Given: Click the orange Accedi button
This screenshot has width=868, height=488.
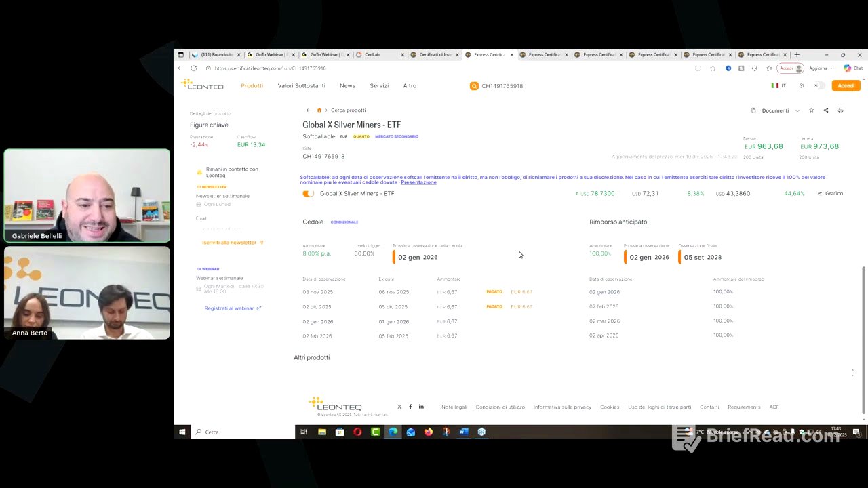Looking at the screenshot, I should (x=846, y=86).
